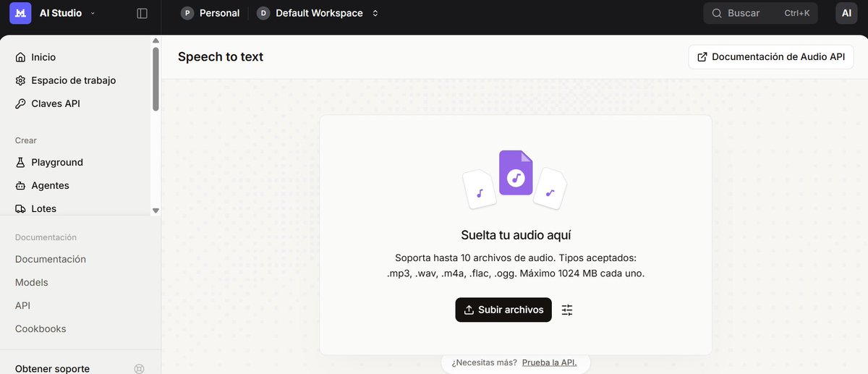Click the accepted file types text

point(516,265)
